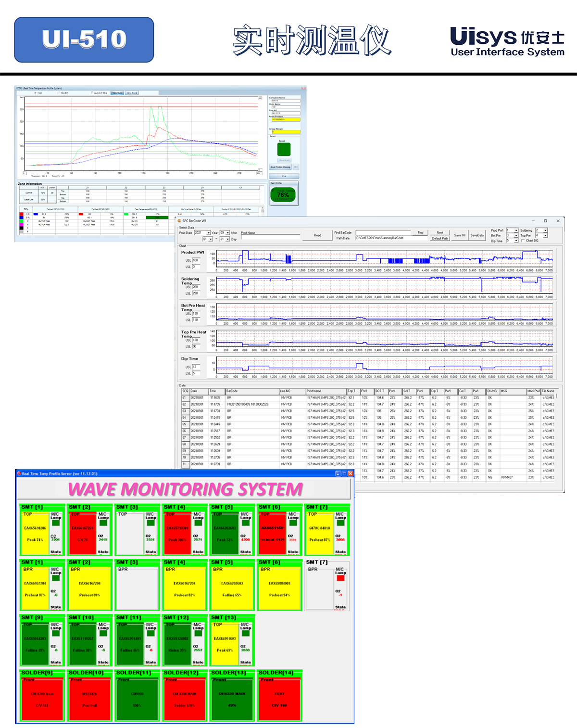Click the red TC 1 color swatch
577x728 pixels.
coord(21,214)
